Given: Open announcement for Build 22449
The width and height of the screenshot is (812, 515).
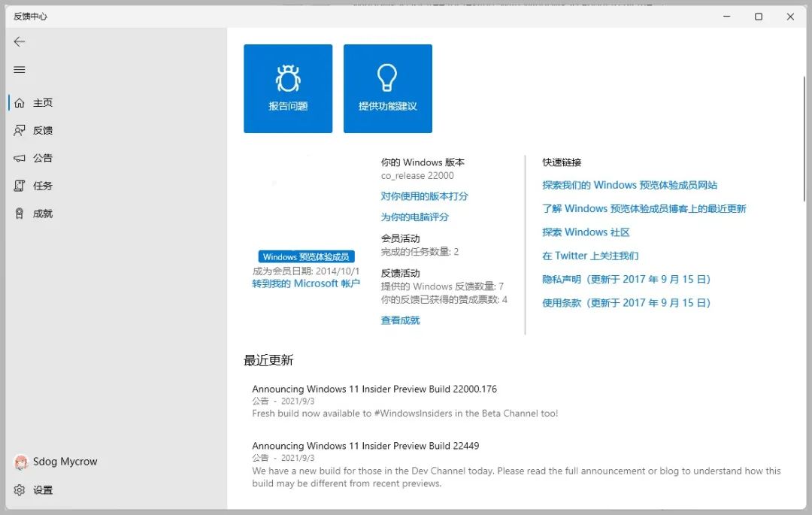Looking at the screenshot, I should point(365,446).
